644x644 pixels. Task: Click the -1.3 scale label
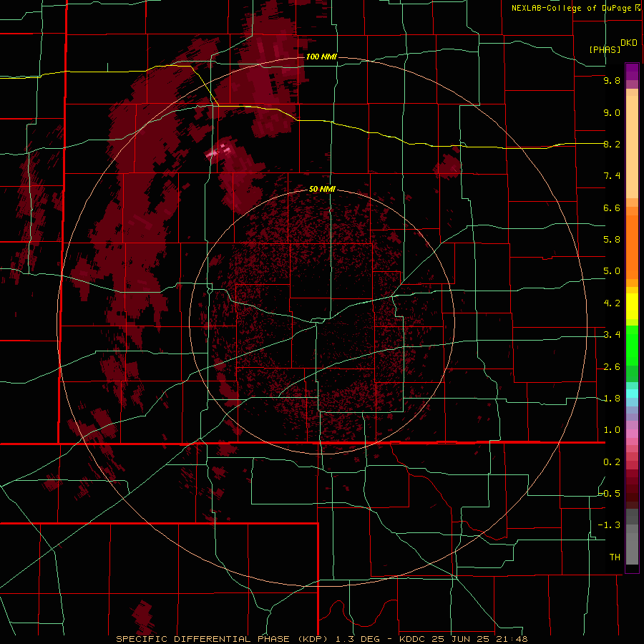click(610, 525)
